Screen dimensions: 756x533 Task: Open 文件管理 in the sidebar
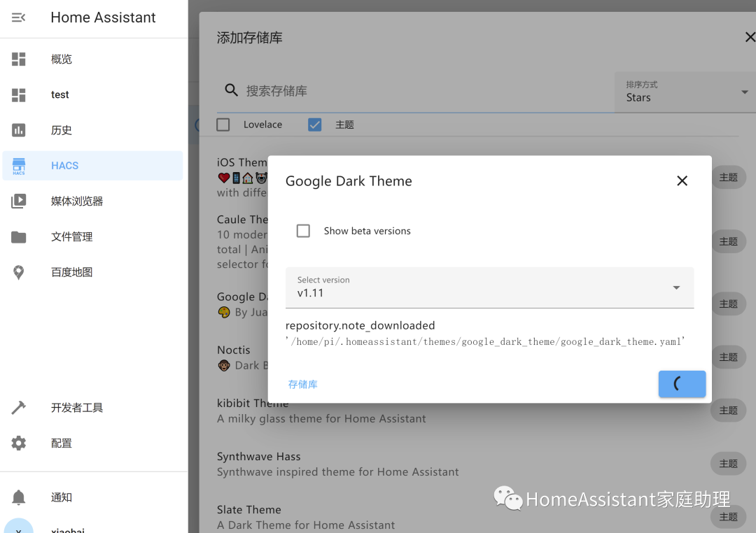(92, 236)
